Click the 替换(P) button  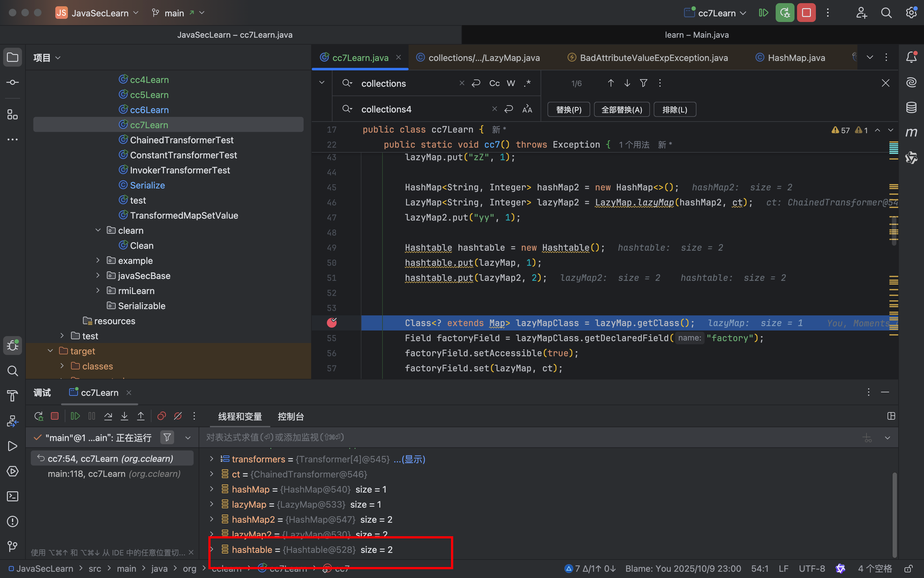click(x=569, y=110)
